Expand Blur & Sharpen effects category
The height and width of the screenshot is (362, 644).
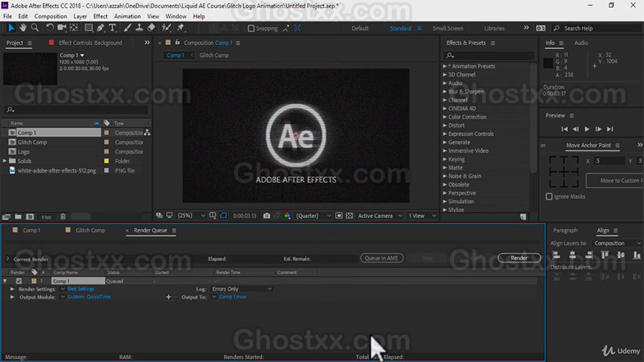tap(445, 91)
